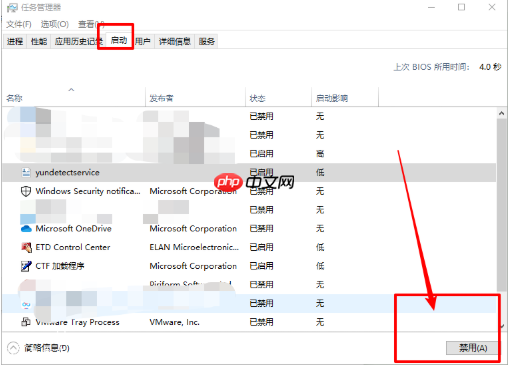Click the 禁用(A) button
The height and width of the screenshot is (366, 509).
point(473,348)
